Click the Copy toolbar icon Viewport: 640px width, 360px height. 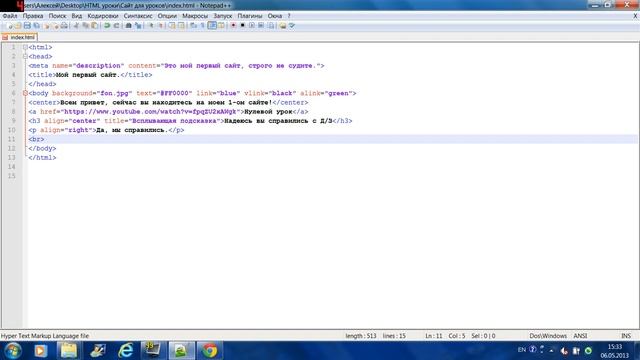(x=85, y=26)
